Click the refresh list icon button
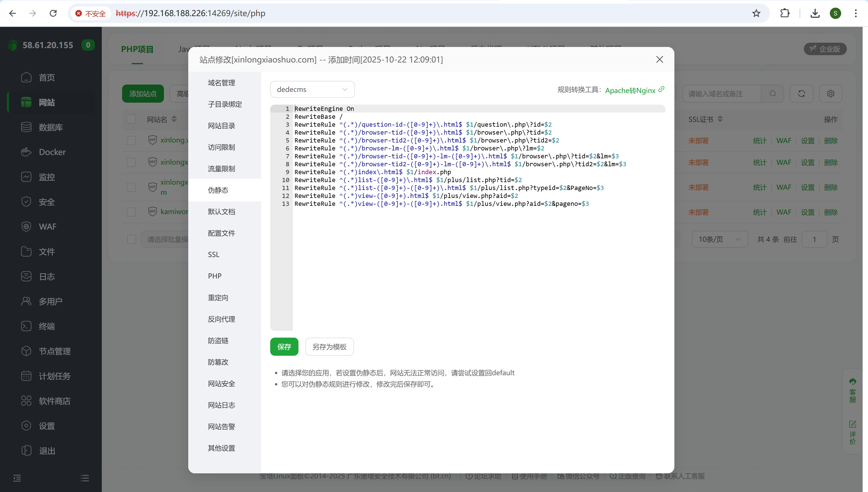This screenshot has width=868, height=492. tap(801, 94)
